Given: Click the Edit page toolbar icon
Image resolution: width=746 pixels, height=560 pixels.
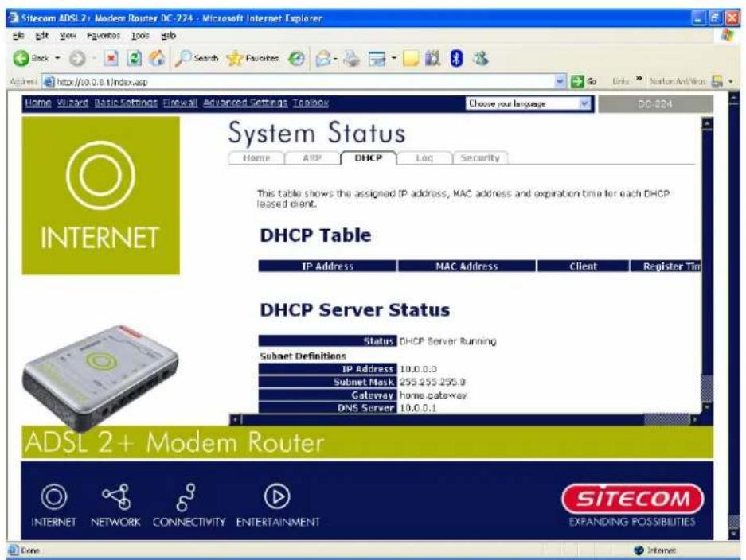Looking at the screenshot, I should point(377,59).
